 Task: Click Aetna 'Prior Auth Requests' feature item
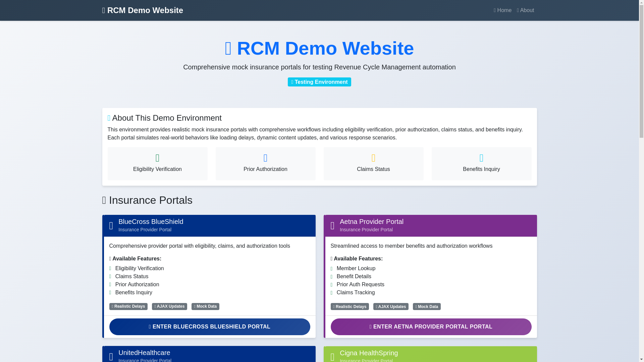coord(361,285)
